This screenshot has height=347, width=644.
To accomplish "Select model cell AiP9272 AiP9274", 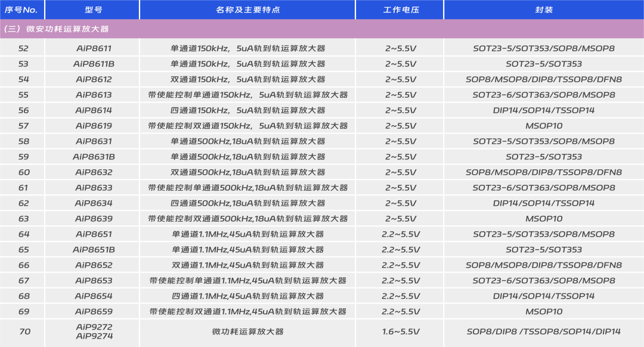I will [94, 331].
